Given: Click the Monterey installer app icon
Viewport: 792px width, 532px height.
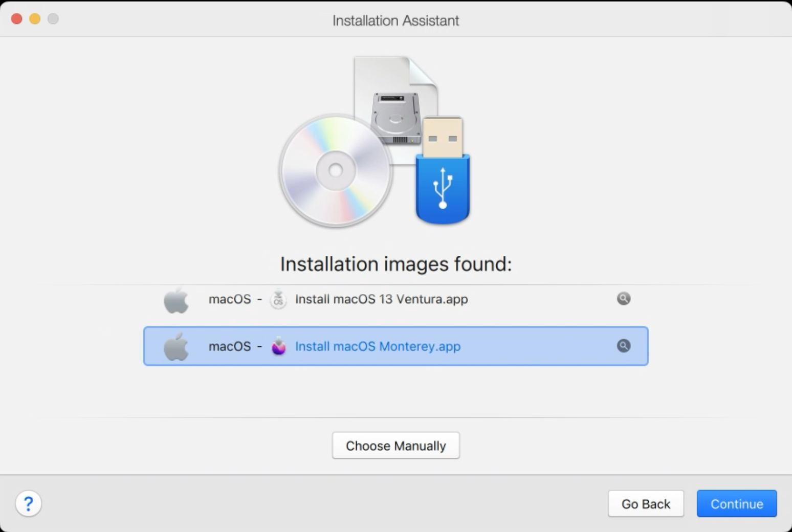Looking at the screenshot, I should point(278,346).
